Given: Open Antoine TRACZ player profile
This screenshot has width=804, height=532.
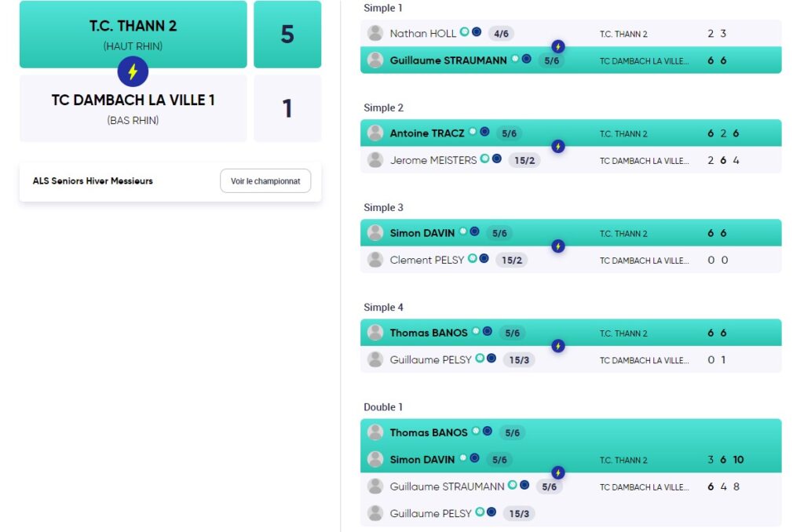Looking at the screenshot, I should coord(426,133).
